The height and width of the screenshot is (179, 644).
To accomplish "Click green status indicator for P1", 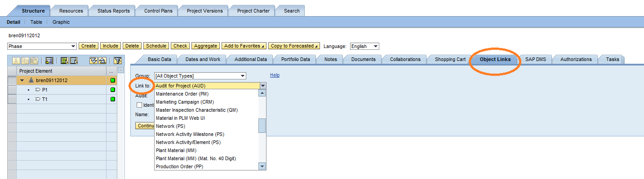I will click(x=112, y=90).
